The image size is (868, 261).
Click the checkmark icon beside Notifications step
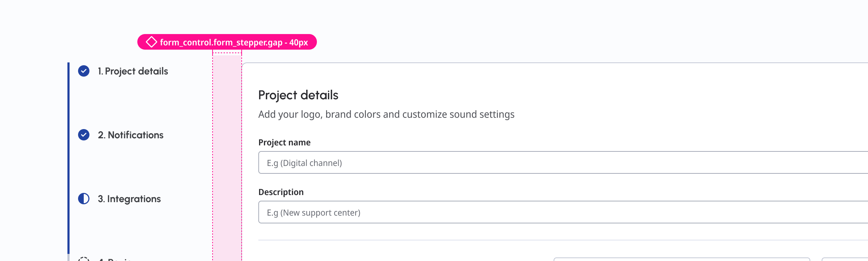pos(84,135)
